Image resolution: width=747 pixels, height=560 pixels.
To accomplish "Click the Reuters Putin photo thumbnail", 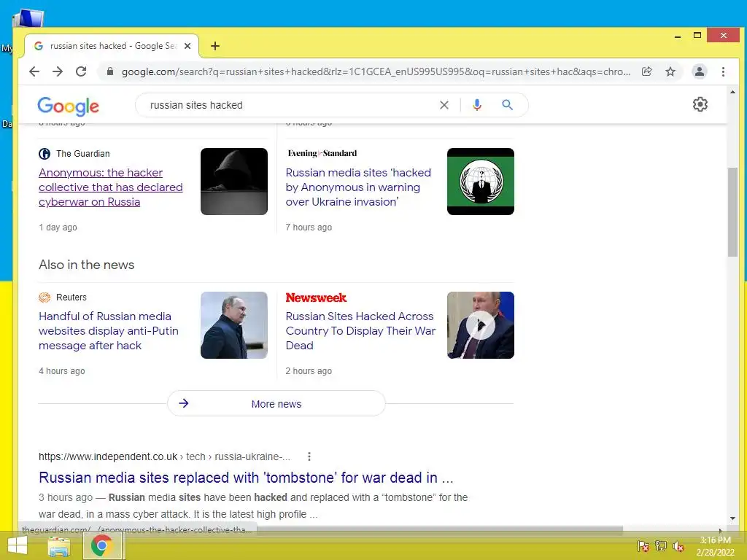I will coord(234,325).
